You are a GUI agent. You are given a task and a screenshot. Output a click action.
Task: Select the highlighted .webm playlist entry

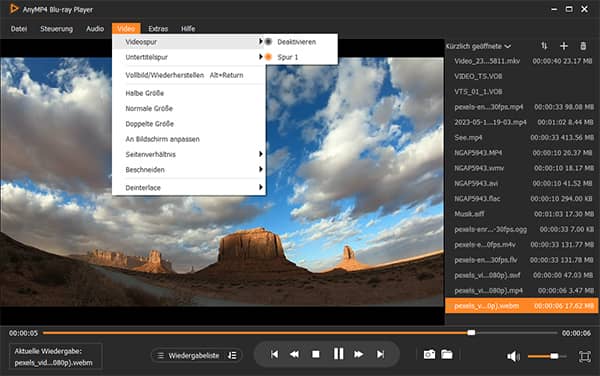[x=522, y=306]
